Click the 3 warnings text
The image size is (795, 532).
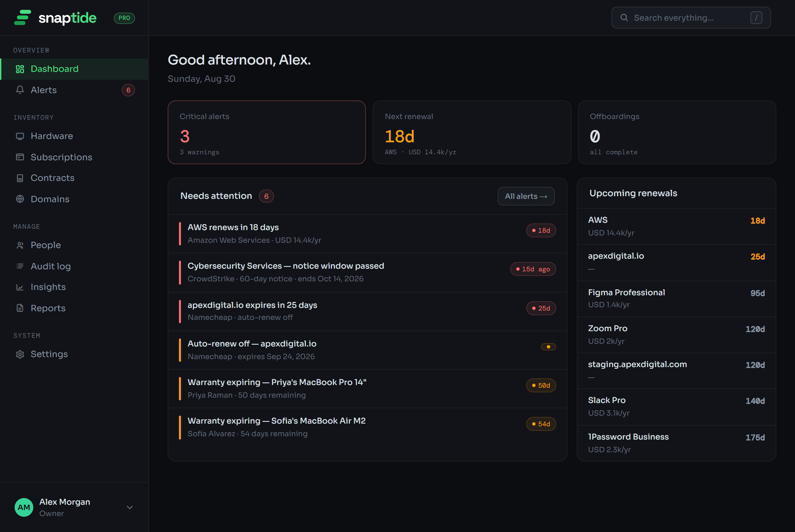click(199, 152)
